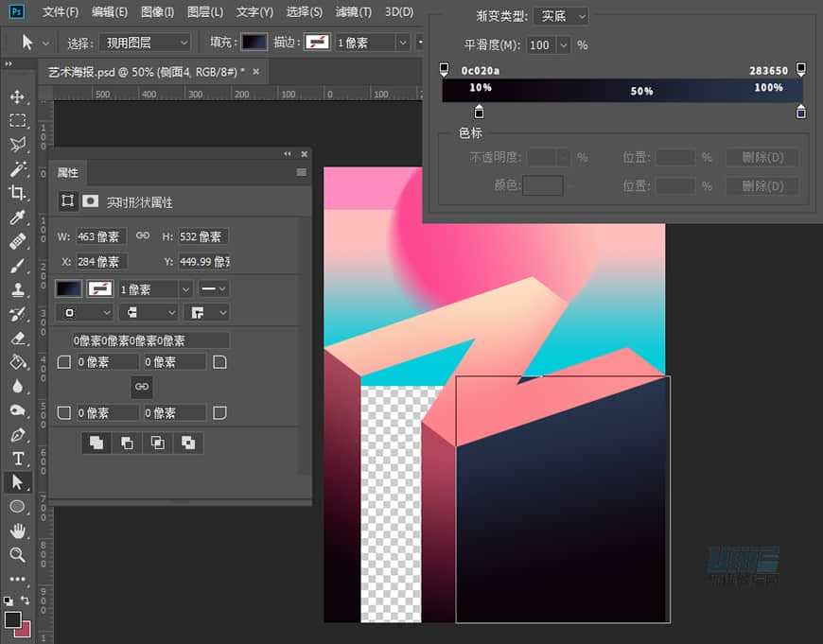Toggle the width-height link icon
Viewport: 823px width, 644px height.
143,235
